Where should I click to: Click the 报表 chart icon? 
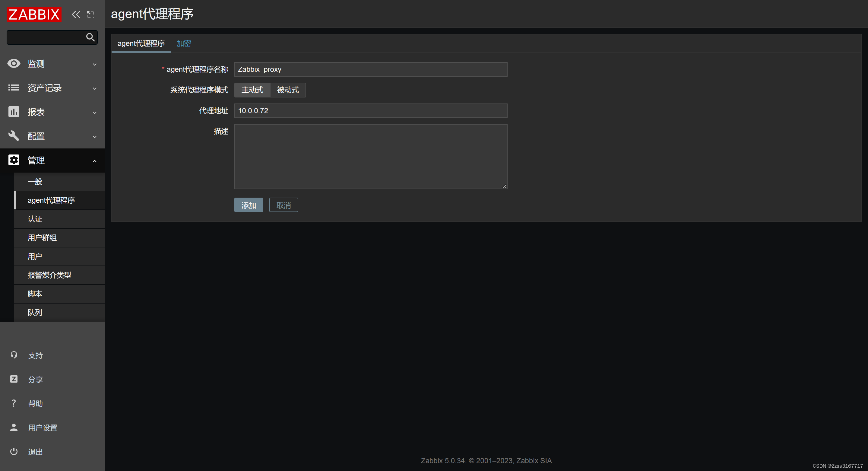click(14, 112)
